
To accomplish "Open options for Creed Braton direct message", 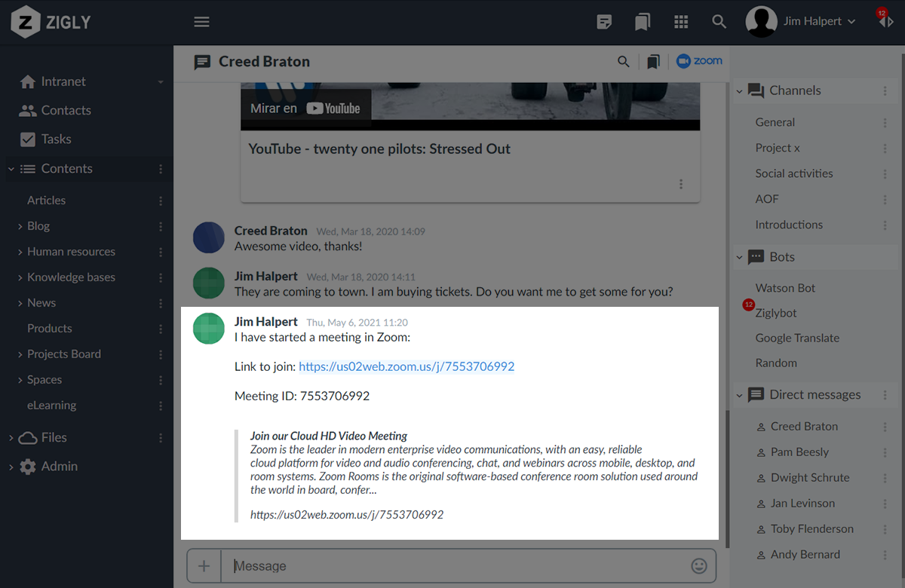I will (x=885, y=427).
